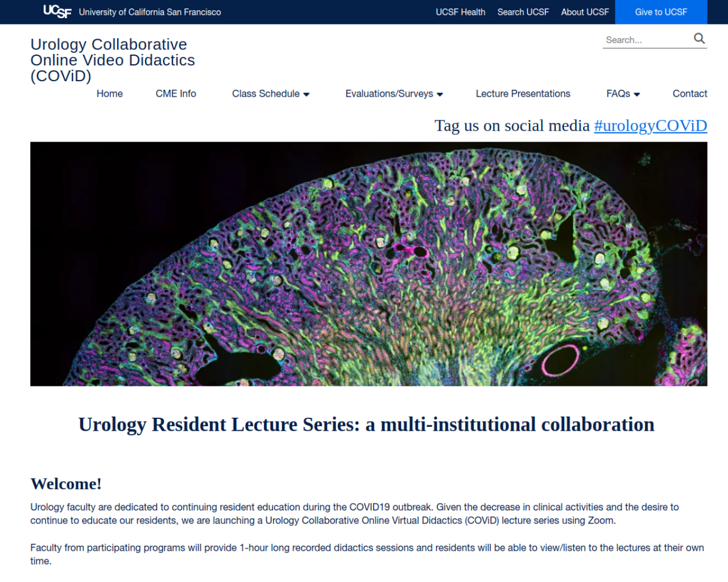The height and width of the screenshot is (582, 728).
Task: Select Home in the navigation menu
Action: (x=110, y=94)
